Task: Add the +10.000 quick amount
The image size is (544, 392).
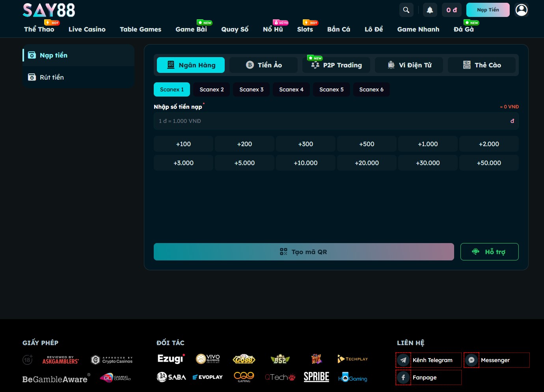Action: (x=306, y=163)
